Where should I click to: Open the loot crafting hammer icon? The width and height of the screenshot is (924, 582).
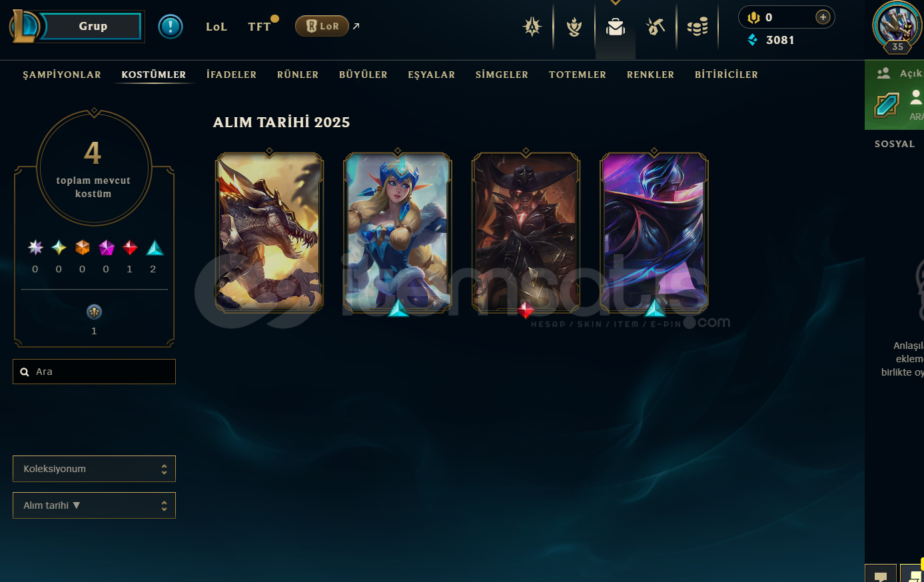(656, 27)
